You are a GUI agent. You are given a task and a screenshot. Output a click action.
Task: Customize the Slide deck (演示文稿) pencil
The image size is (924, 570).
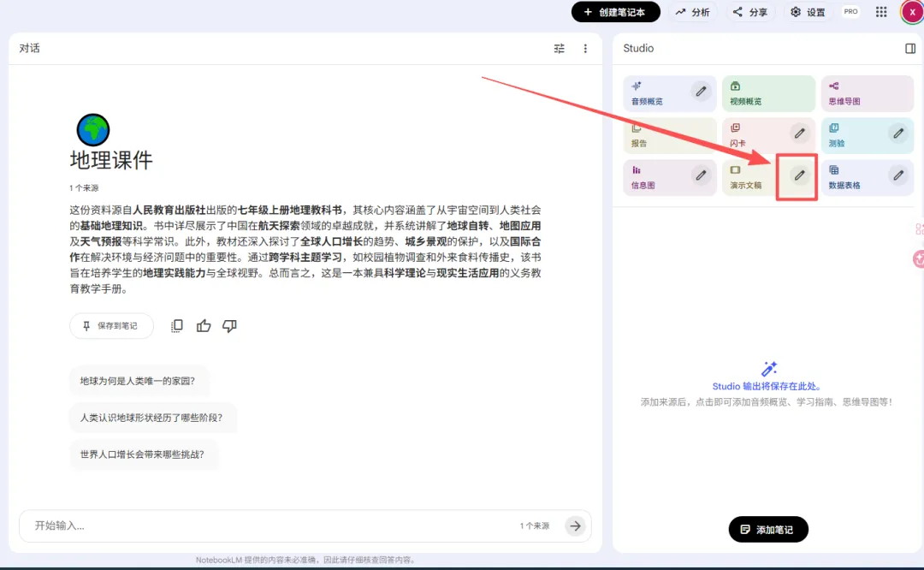(799, 175)
